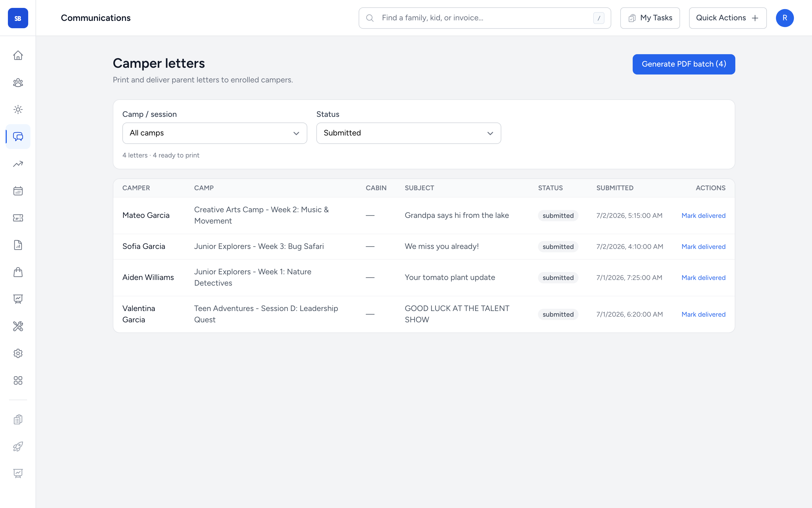
Task: Open the Status dropdown showing Submitted
Action: pos(409,133)
